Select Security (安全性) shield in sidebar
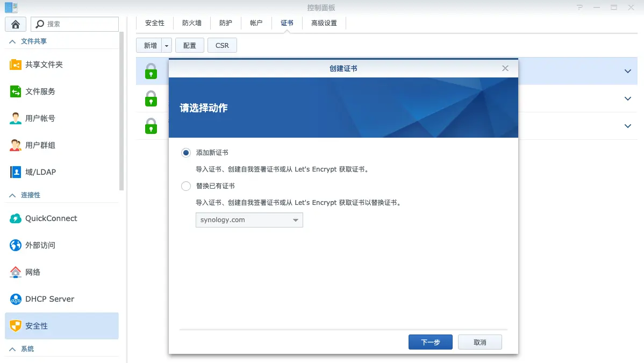Image resolution: width=644 pixels, height=363 pixels. tap(15, 325)
